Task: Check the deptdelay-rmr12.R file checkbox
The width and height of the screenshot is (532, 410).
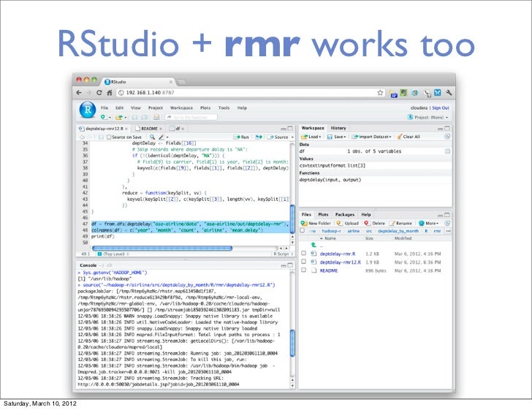Action: [x=304, y=262]
